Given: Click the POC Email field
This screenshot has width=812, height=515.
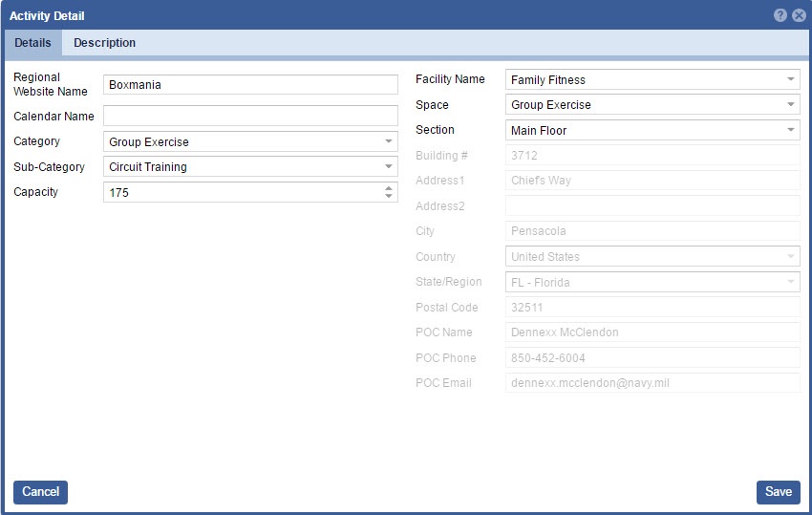Looking at the screenshot, I should pyautogui.click(x=652, y=383).
